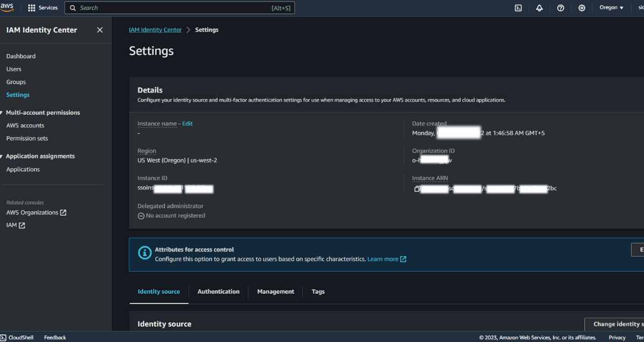Click the Instance ARN label
The width and height of the screenshot is (644, 342).
pos(430,179)
